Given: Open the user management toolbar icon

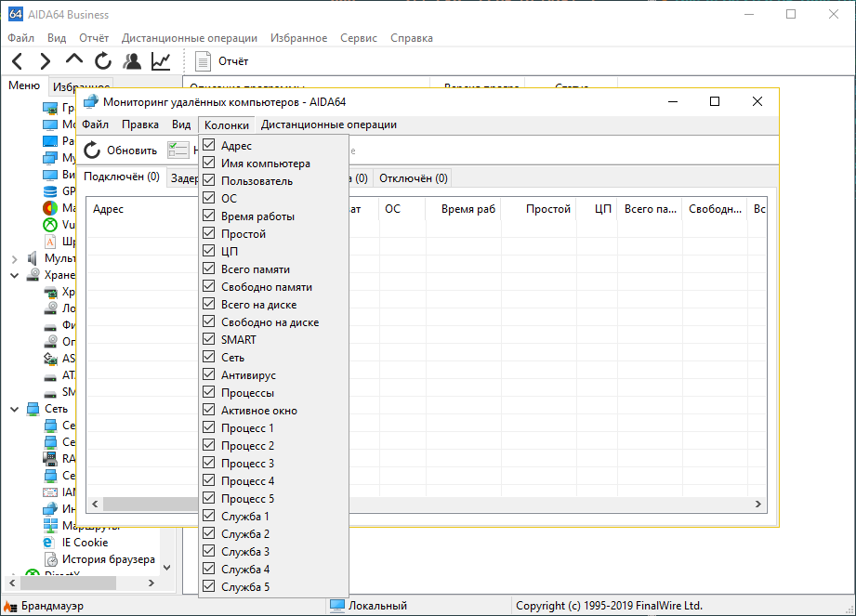Looking at the screenshot, I should pos(132,61).
